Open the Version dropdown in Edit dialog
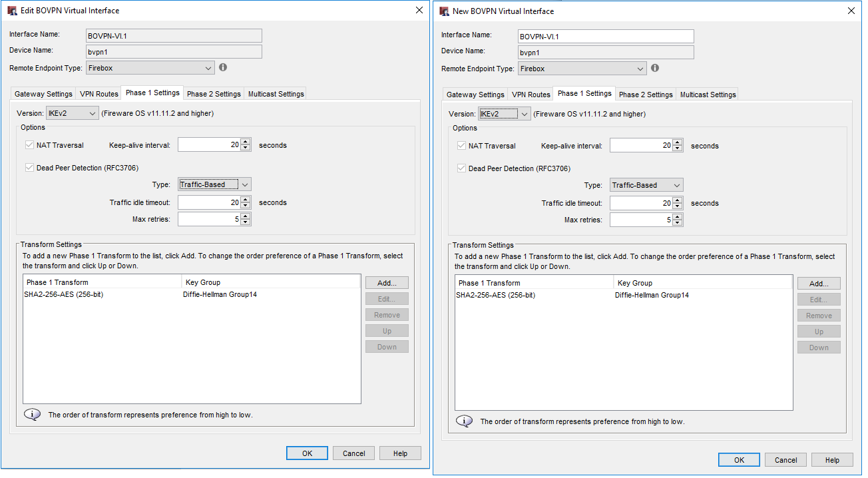 [73, 113]
